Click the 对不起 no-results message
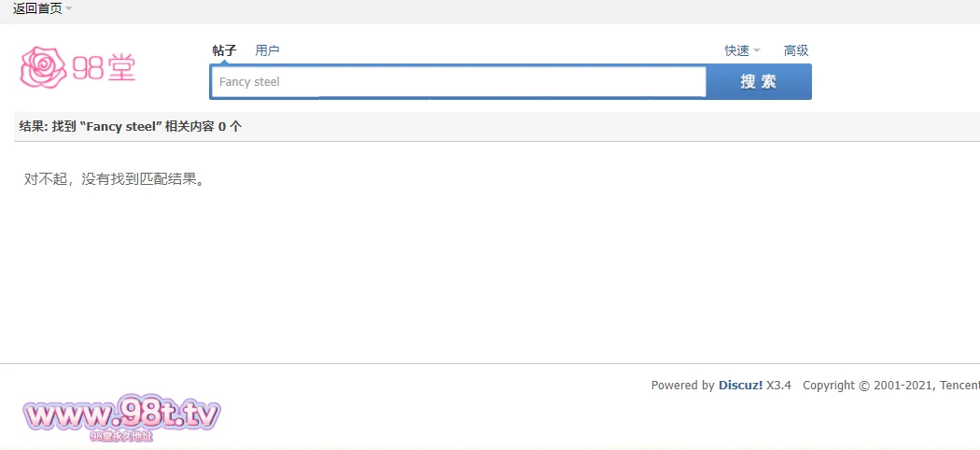This screenshot has width=980, height=450. pyautogui.click(x=114, y=178)
